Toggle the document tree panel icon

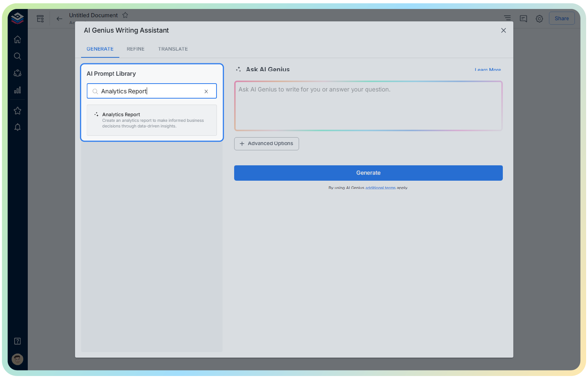click(40, 18)
